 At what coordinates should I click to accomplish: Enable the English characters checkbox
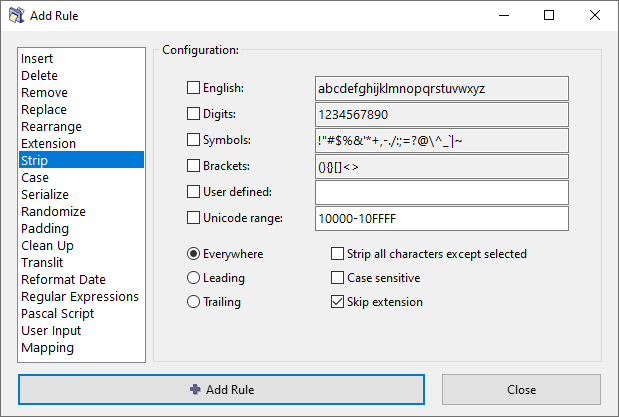(x=194, y=89)
